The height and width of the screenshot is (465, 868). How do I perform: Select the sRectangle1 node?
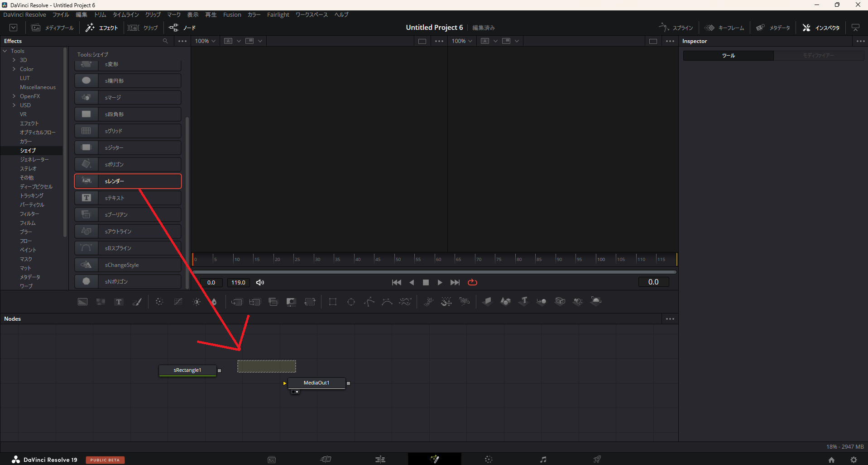point(187,370)
